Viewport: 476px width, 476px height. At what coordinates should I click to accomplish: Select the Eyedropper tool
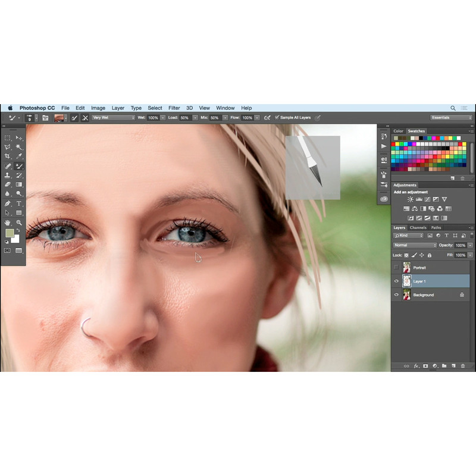tap(19, 156)
